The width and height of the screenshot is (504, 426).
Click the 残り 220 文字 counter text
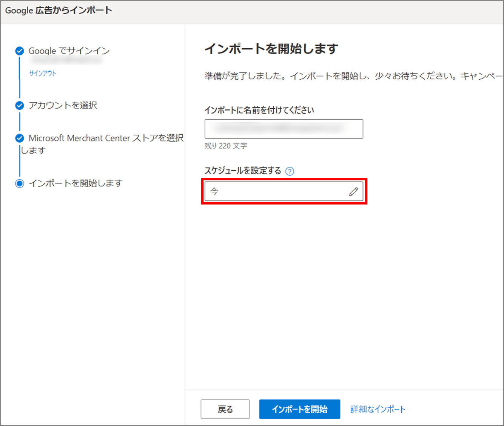[226, 146]
